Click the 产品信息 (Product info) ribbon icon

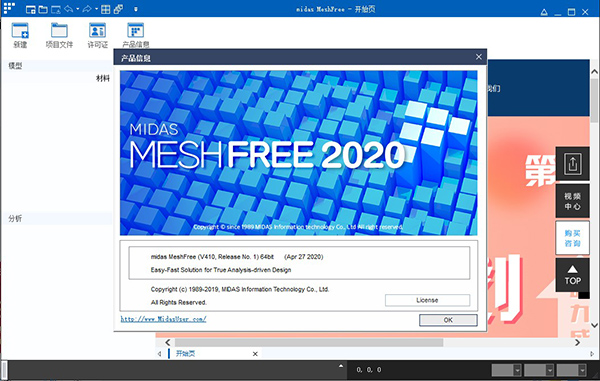pos(135,35)
